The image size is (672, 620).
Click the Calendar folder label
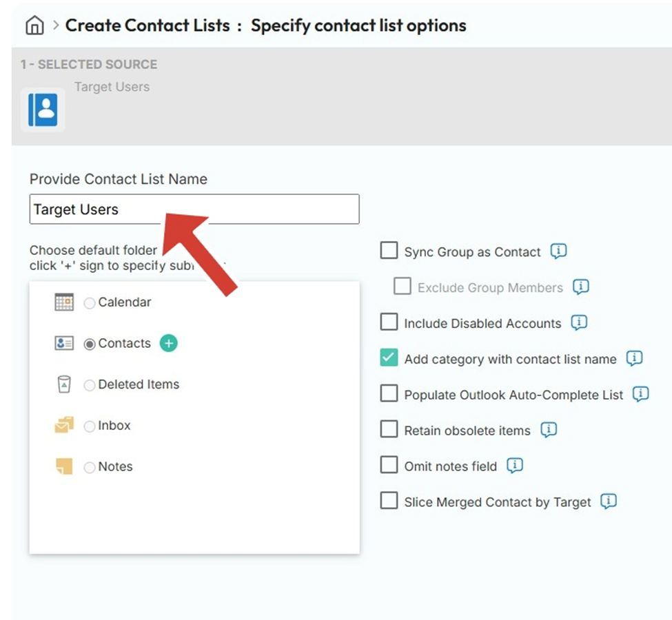click(x=124, y=302)
